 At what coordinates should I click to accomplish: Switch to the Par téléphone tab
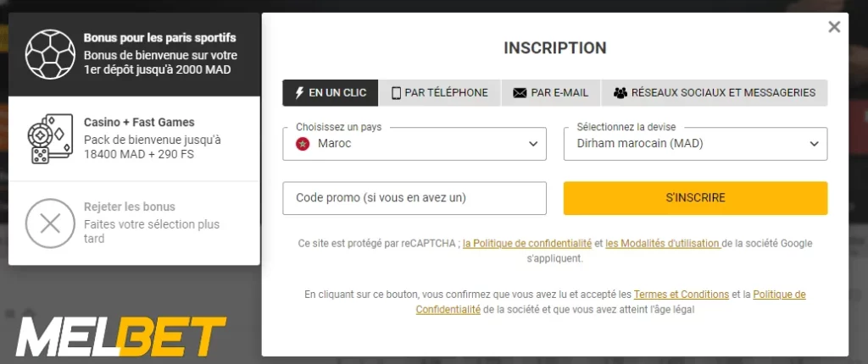(439, 93)
